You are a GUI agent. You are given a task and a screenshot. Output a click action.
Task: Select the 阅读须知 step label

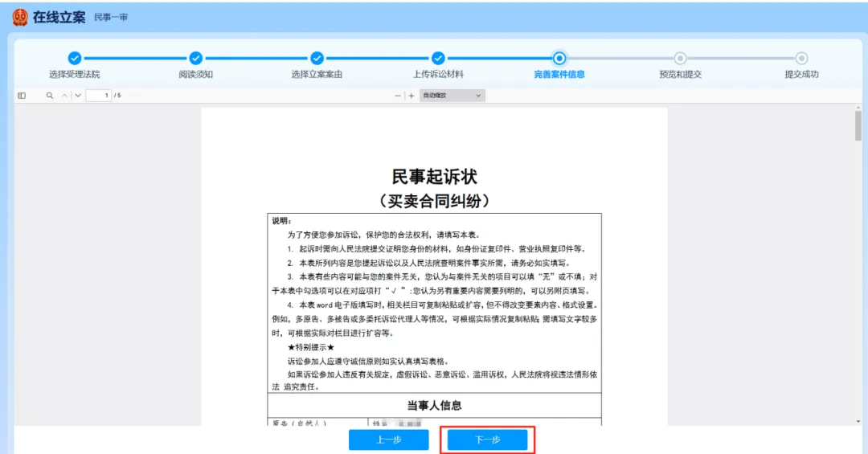pos(195,74)
